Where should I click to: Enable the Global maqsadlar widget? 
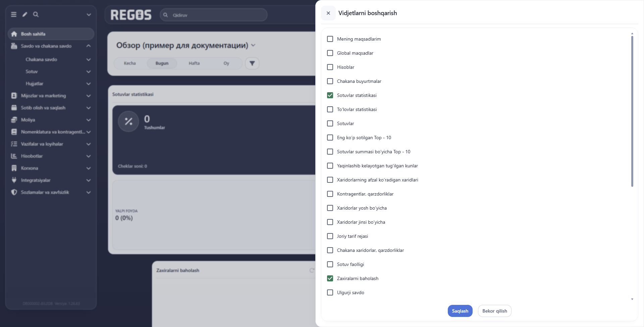pos(330,53)
